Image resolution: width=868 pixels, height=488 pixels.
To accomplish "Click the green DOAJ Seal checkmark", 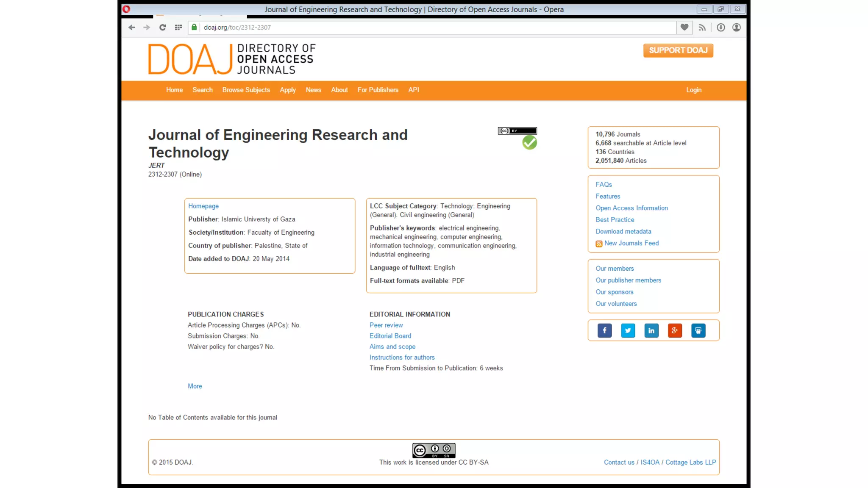I will (x=529, y=143).
